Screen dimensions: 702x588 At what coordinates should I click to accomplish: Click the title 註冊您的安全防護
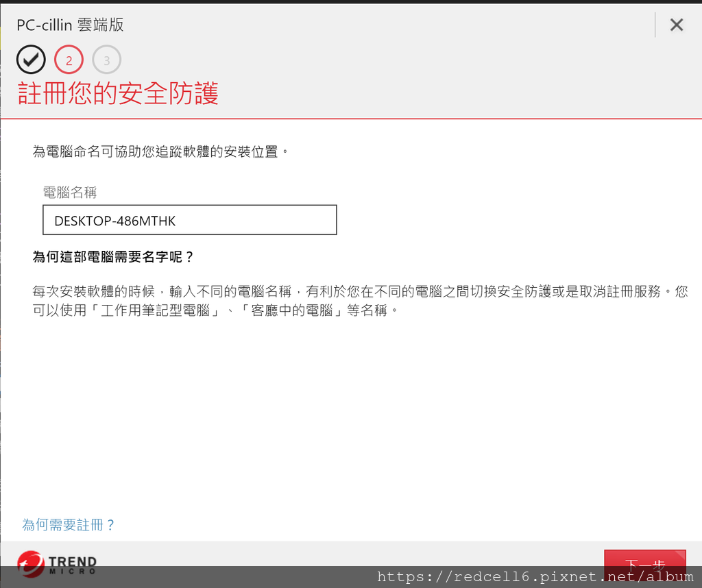118,93
